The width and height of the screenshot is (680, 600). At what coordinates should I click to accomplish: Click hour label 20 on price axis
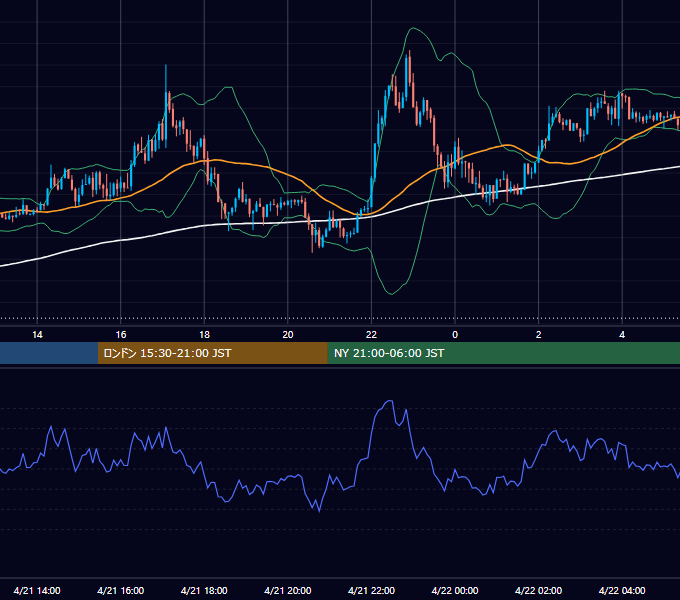(288, 335)
